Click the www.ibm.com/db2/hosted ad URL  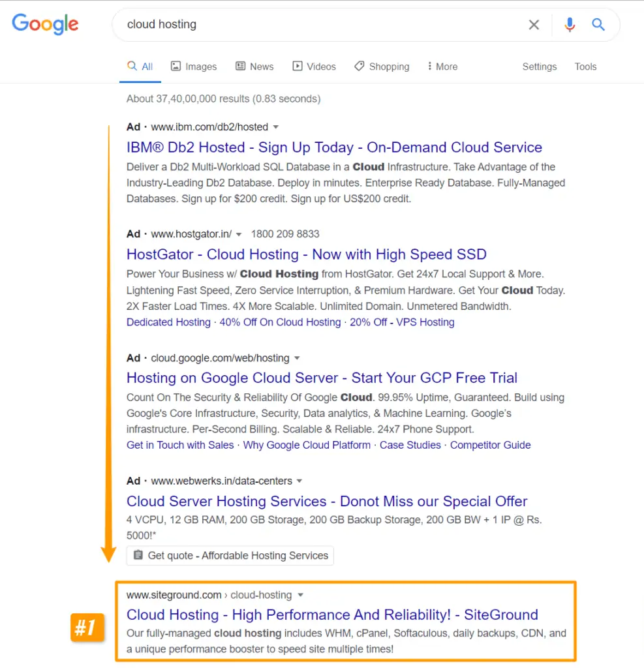coord(209,127)
